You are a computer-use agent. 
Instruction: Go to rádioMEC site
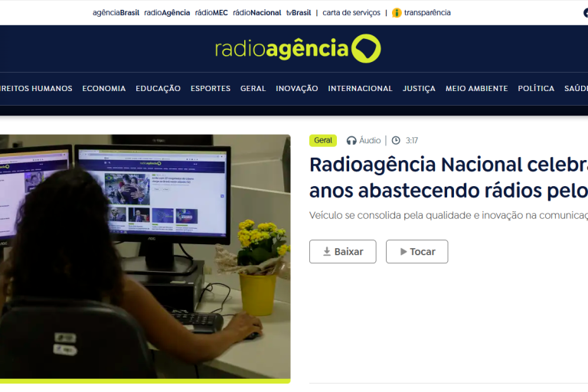pos(211,13)
